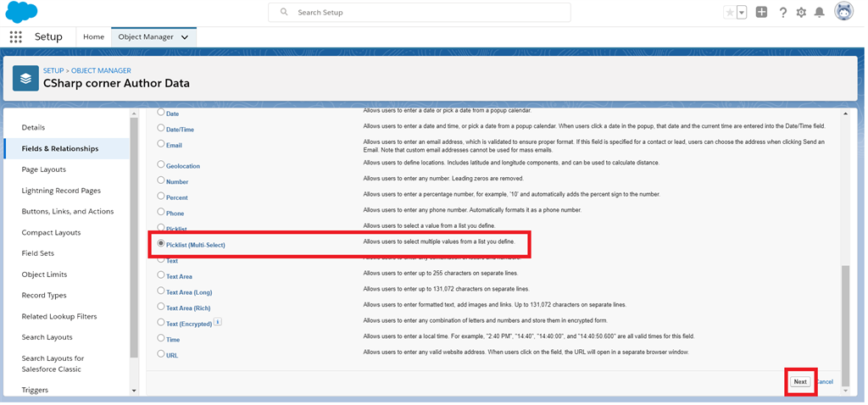Open Buttons, Links, and Actions in the sidebar

68,212
